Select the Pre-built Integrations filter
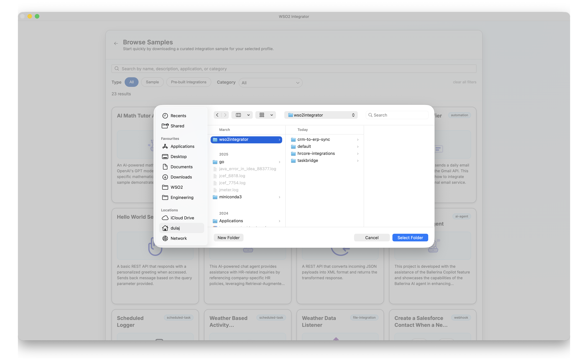This screenshot has height=364, width=588. (x=189, y=82)
